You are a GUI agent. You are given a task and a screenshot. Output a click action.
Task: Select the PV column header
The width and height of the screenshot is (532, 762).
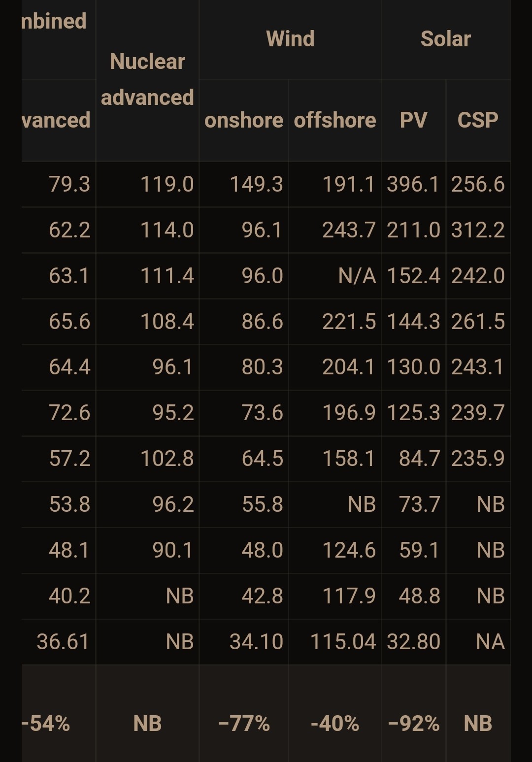pyautogui.click(x=414, y=120)
